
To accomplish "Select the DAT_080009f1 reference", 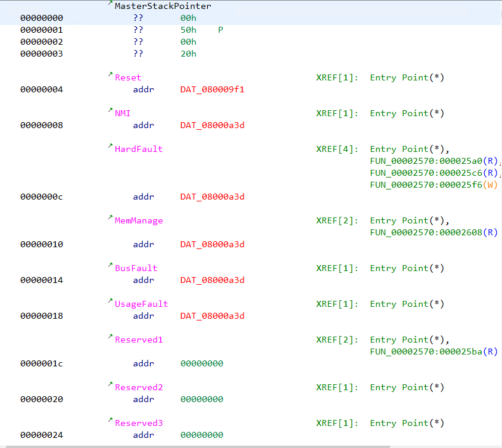I will point(211,89).
